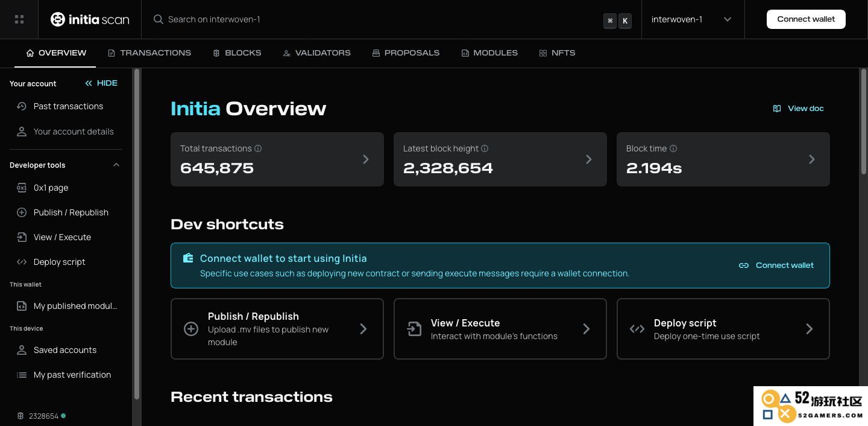The width and height of the screenshot is (868, 426).
Task: Click the Transactions tab document icon
Action: [x=112, y=53]
